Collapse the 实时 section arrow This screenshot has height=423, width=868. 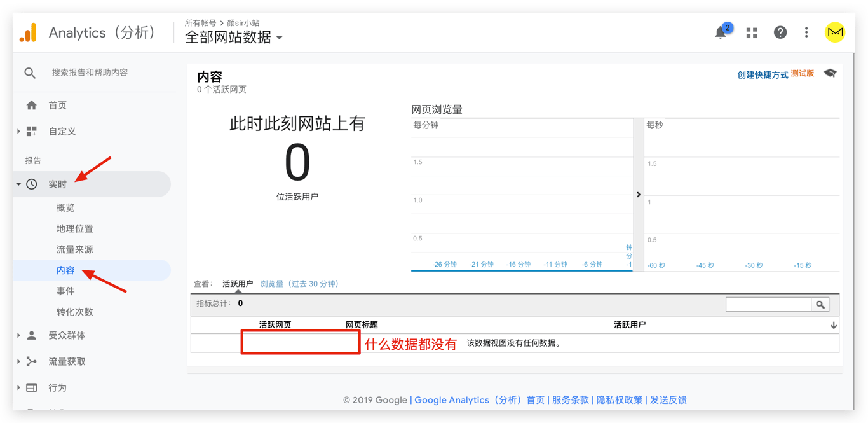pos(18,184)
